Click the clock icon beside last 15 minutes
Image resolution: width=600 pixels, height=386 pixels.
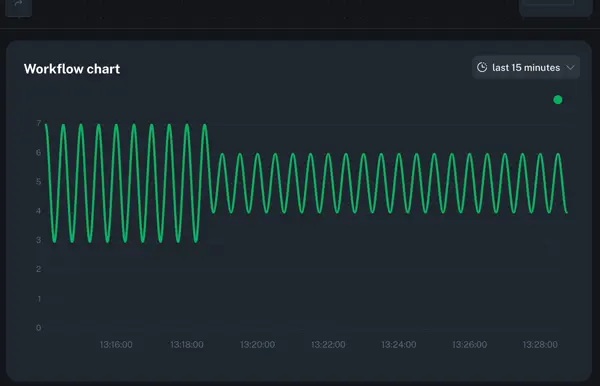[x=482, y=67]
